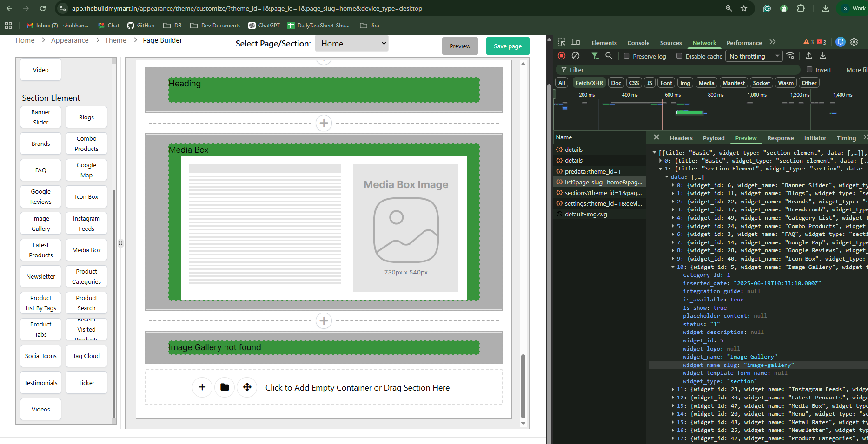Open the ChatGPT bookmark
Image resolution: width=868 pixels, height=444 pixels.
click(x=264, y=26)
